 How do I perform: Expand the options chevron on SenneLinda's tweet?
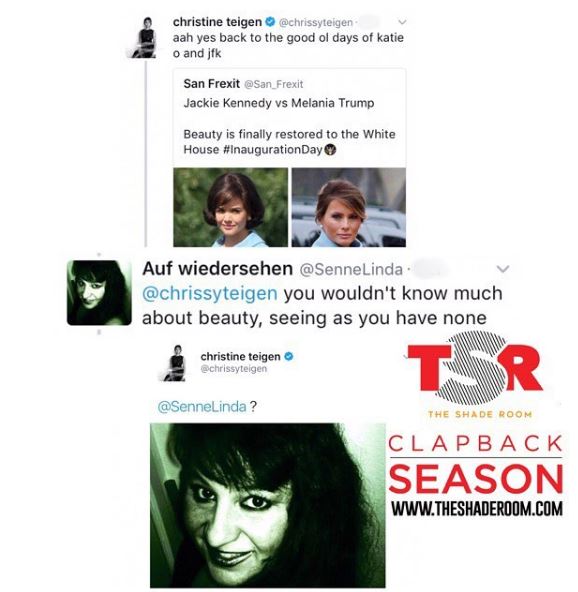502,269
